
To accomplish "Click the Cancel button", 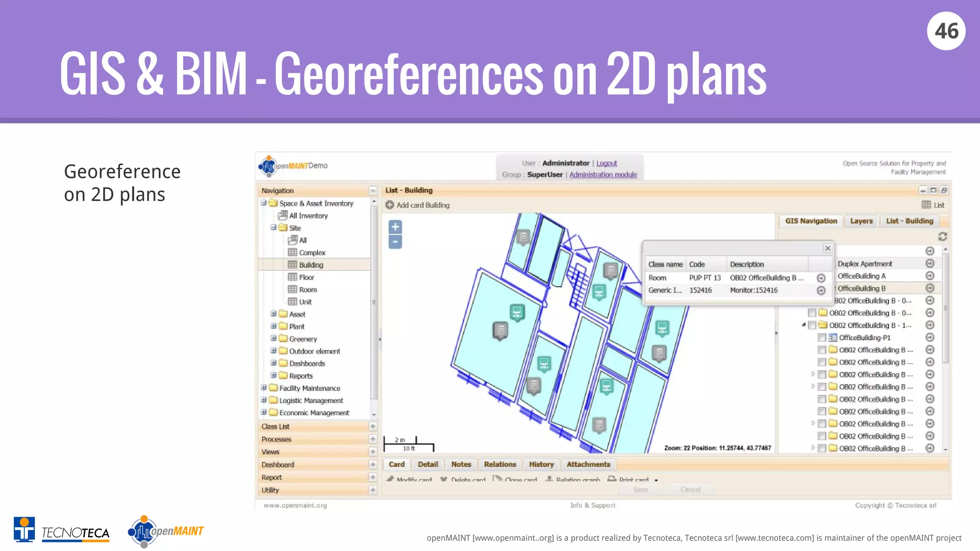I will point(690,489).
